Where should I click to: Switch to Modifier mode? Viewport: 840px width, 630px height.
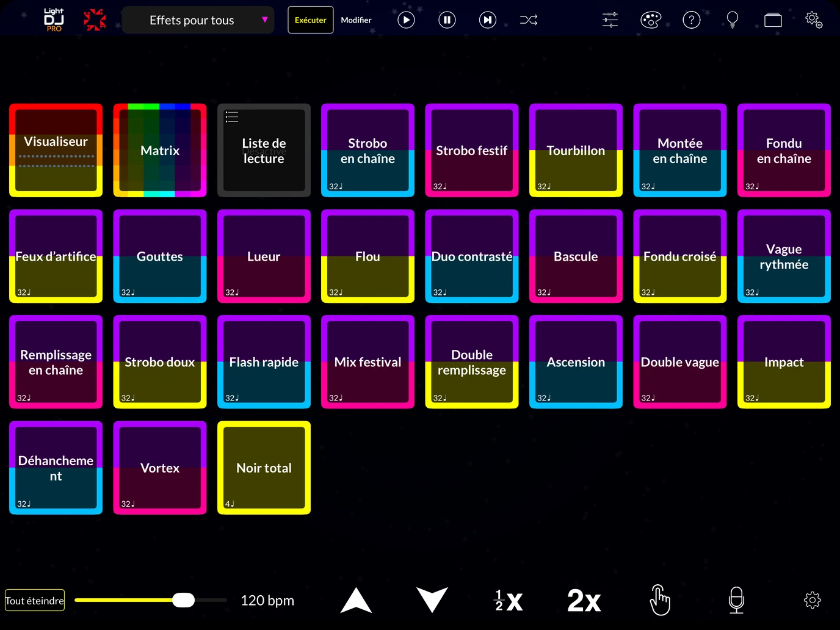pyautogui.click(x=356, y=20)
